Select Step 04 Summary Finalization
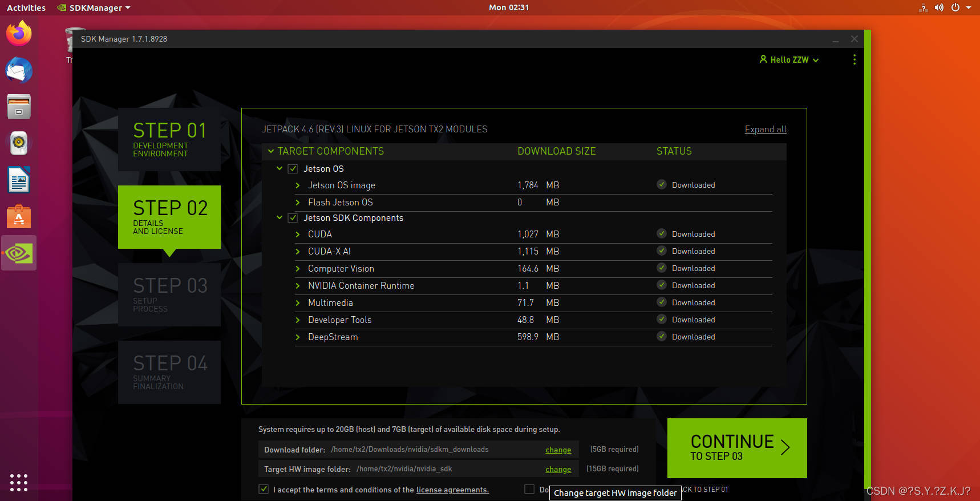This screenshot has height=501, width=980. pos(169,372)
